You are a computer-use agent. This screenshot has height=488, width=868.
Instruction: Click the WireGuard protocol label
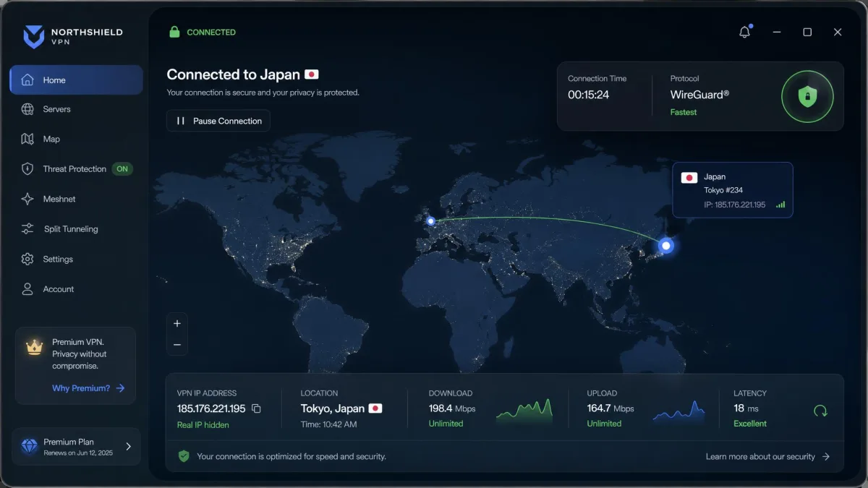coord(700,95)
